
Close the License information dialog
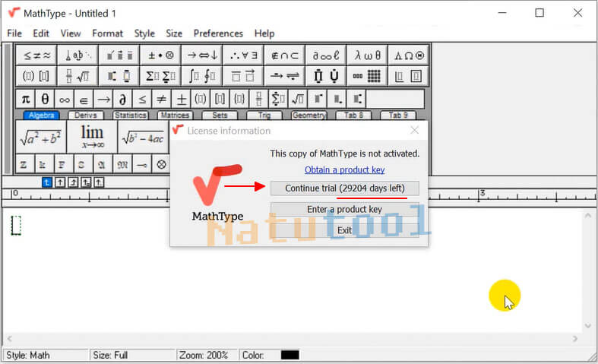(x=415, y=131)
